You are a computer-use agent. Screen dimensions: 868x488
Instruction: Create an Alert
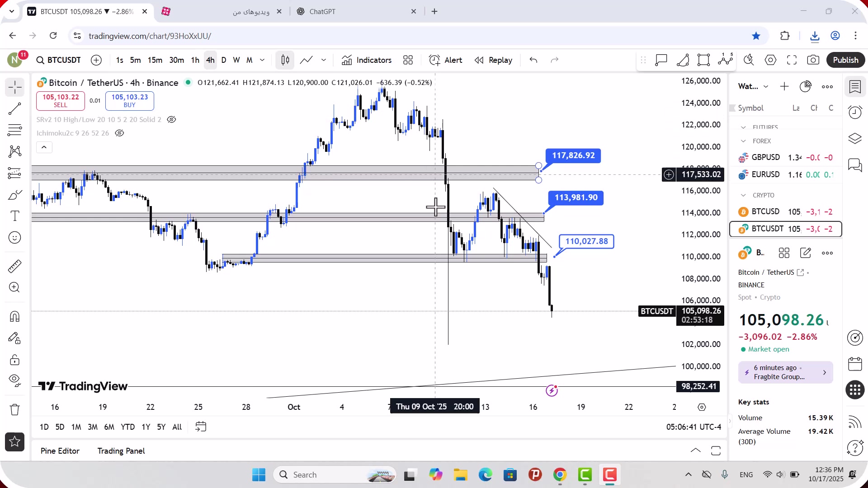[445, 60]
